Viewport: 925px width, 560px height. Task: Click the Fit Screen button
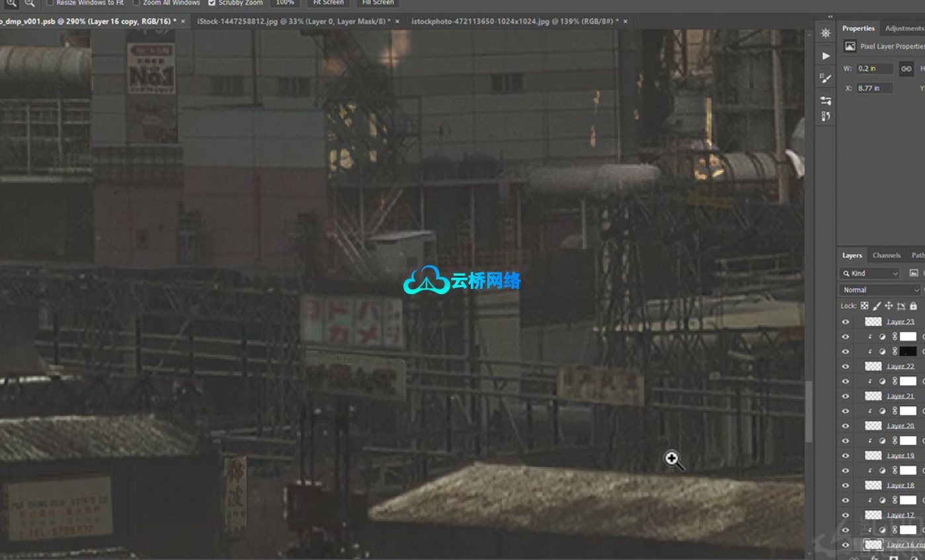328,3
